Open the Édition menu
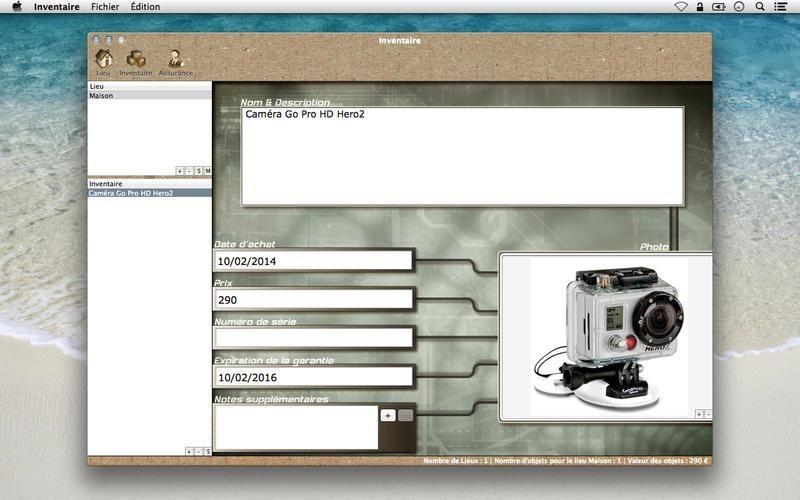The image size is (800, 500). click(x=145, y=7)
